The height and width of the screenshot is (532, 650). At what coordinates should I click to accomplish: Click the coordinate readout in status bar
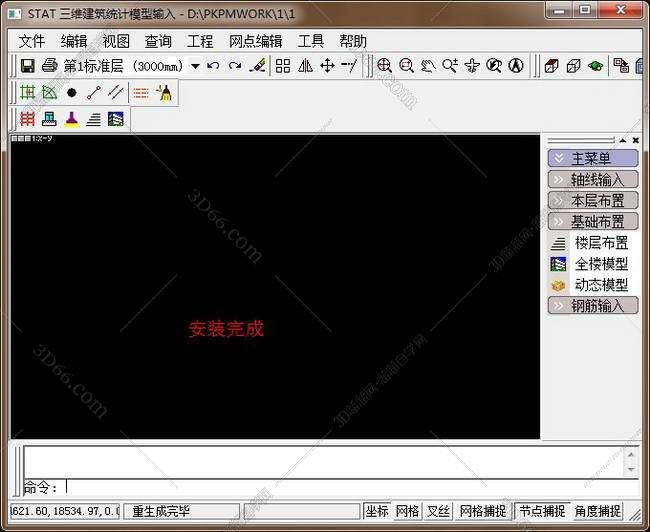pyautogui.click(x=65, y=511)
